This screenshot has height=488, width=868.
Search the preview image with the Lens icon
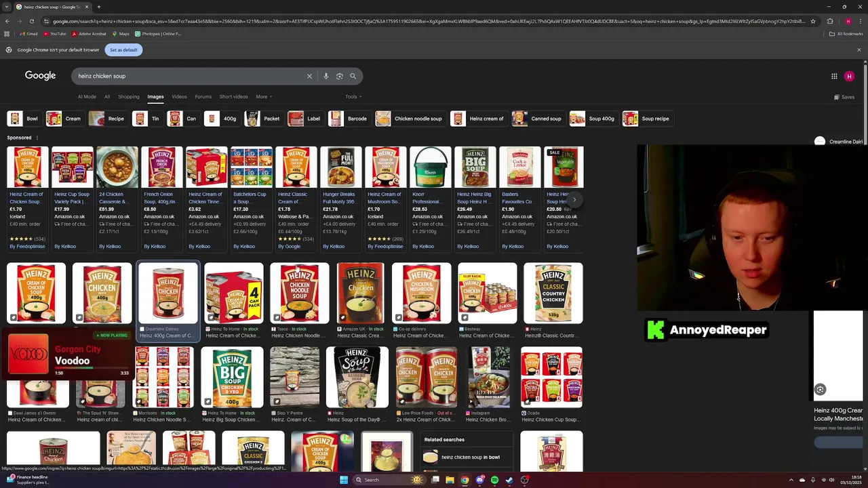click(820, 389)
